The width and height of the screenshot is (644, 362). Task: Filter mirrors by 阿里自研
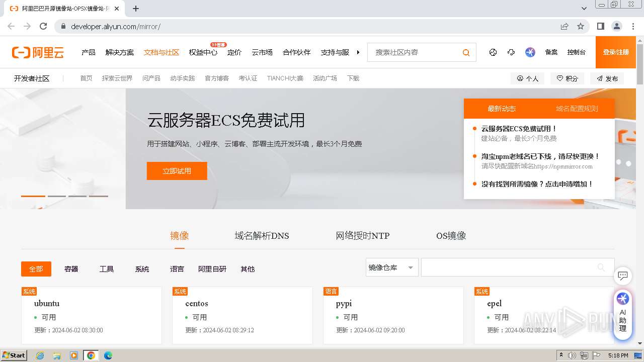[212, 269]
